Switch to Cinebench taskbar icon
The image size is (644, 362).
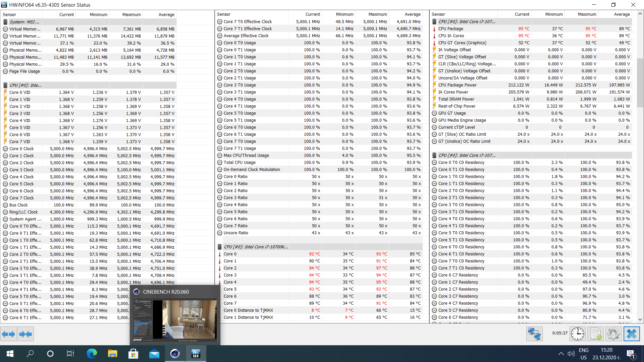175,354
